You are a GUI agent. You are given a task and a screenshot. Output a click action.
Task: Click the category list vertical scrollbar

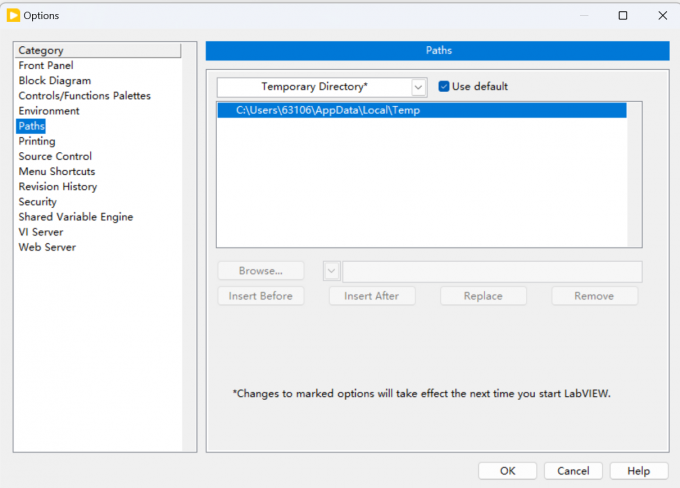coord(189,247)
